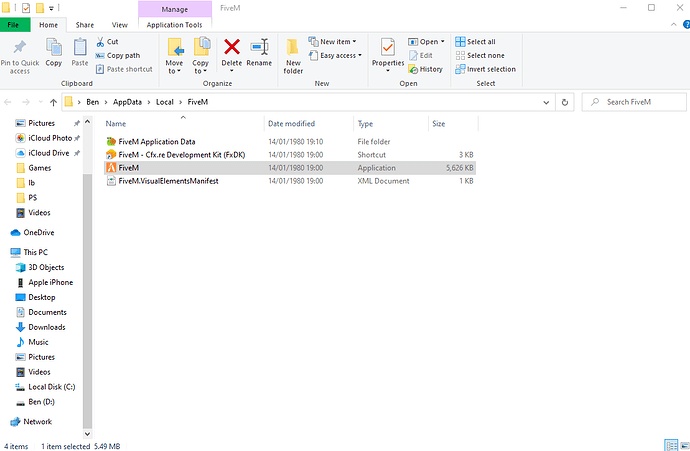Click the red Delete icon
The width and height of the screenshot is (690, 451).
231,47
